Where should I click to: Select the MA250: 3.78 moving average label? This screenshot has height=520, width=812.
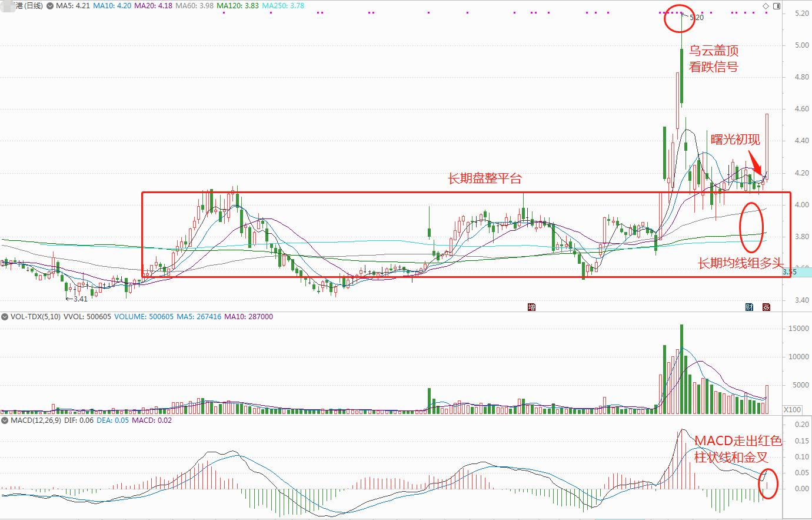tap(283, 6)
